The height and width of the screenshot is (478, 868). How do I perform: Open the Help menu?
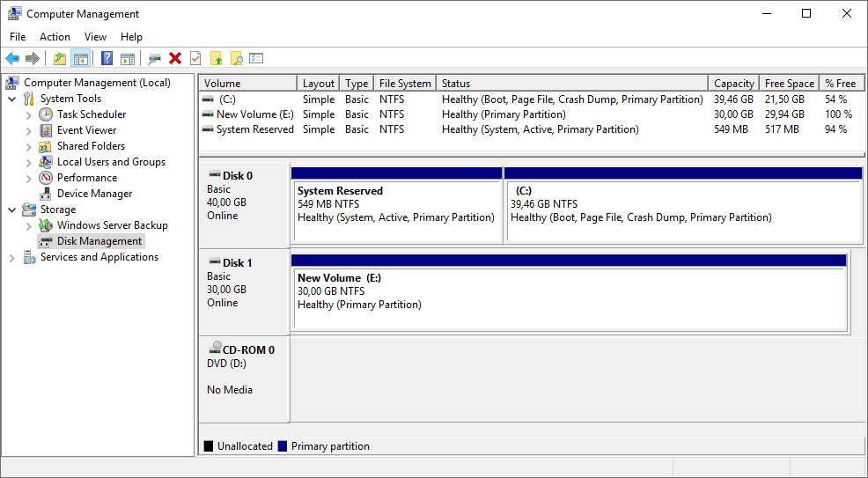coord(131,36)
